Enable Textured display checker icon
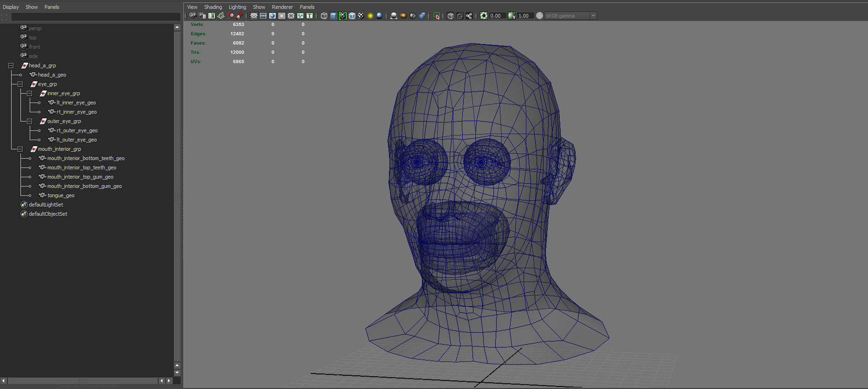 (x=361, y=16)
